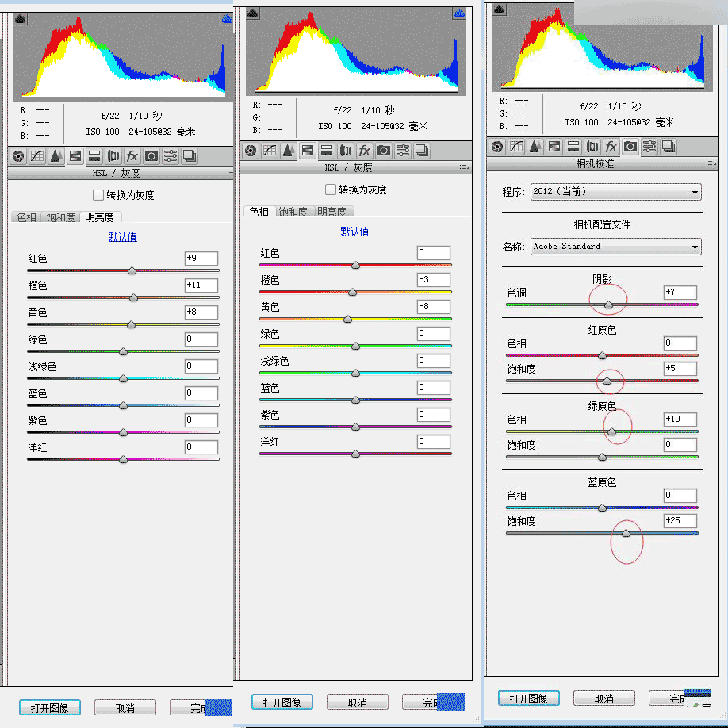Open Snapshots icon in middle panel
Image resolution: width=728 pixels, height=728 pixels.
pyautogui.click(x=422, y=151)
